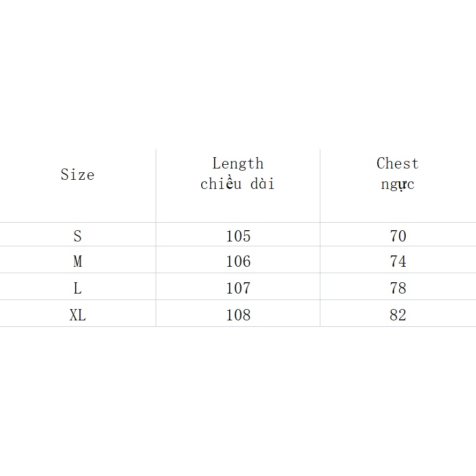Click the chest value 74
This screenshot has height=476, width=476.
398,261
